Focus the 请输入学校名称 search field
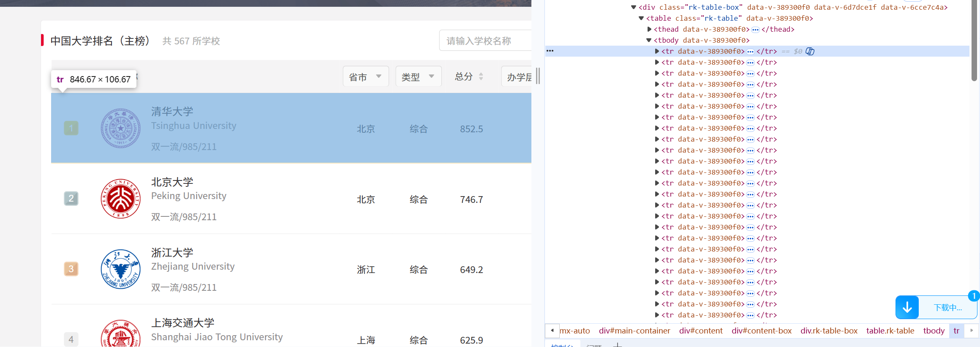 tap(485, 41)
